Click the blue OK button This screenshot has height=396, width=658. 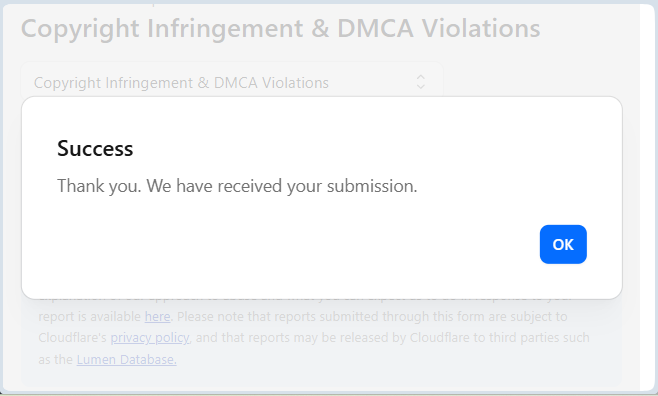pyautogui.click(x=563, y=244)
